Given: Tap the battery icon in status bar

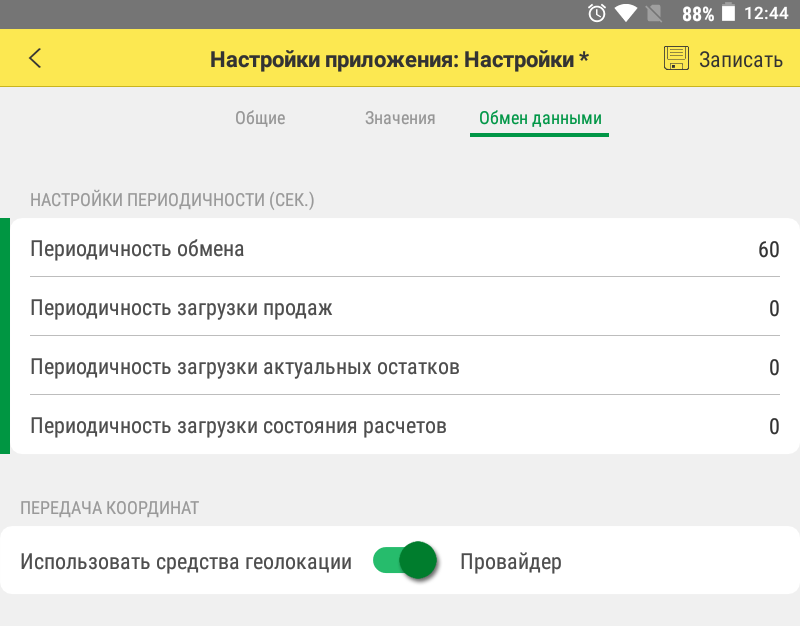Looking at the screenshot, I should (x=729, y=13).
